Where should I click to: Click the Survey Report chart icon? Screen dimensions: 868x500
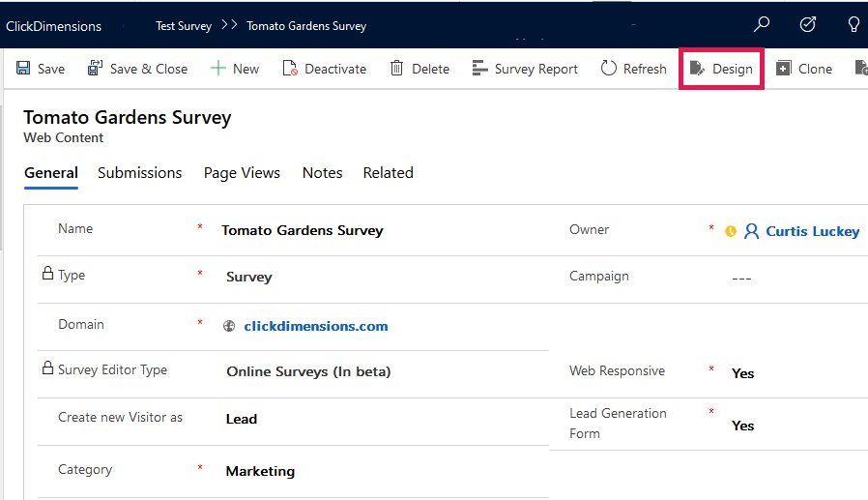(479, 68)
